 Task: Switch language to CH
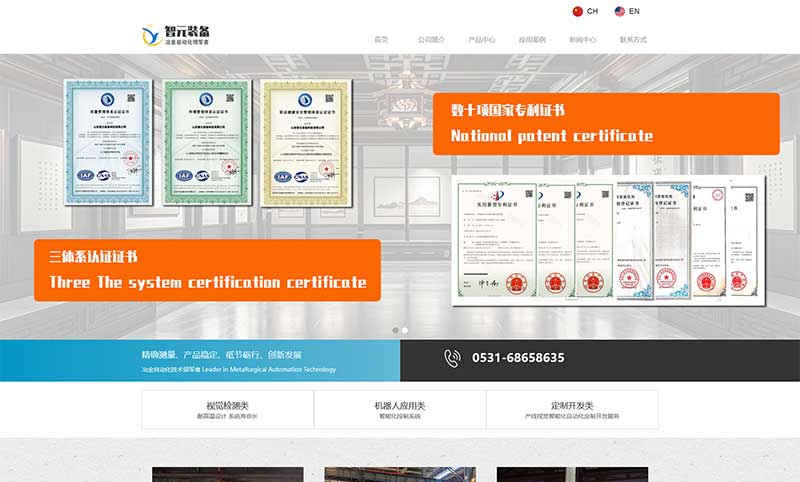click(592, 12)
